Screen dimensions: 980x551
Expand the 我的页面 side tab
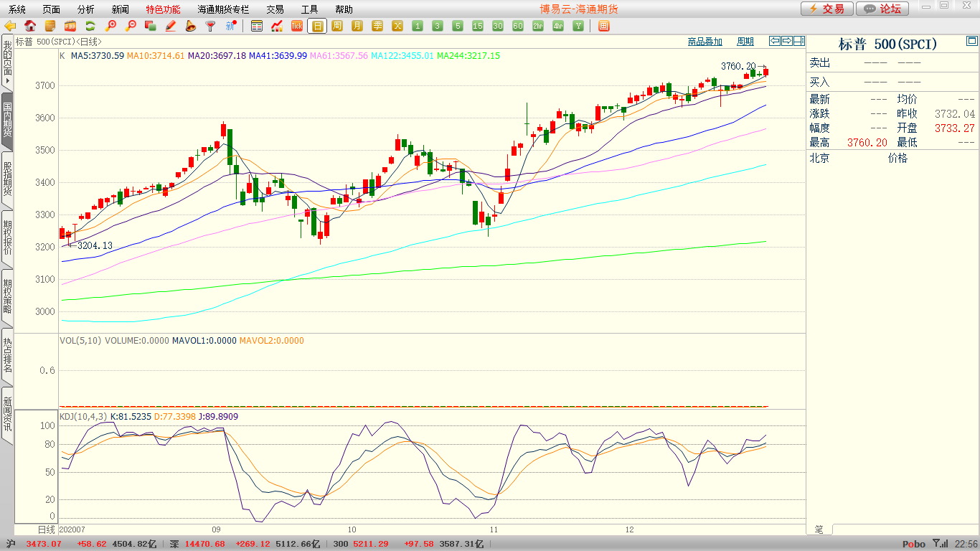(x=7, y=62)
